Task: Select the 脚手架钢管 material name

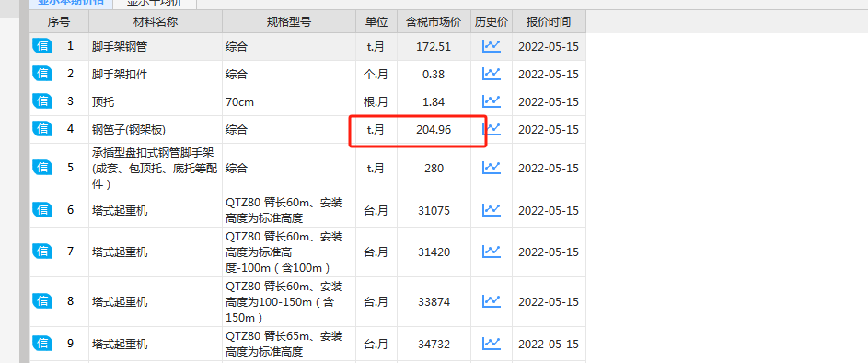Action: 120,47
